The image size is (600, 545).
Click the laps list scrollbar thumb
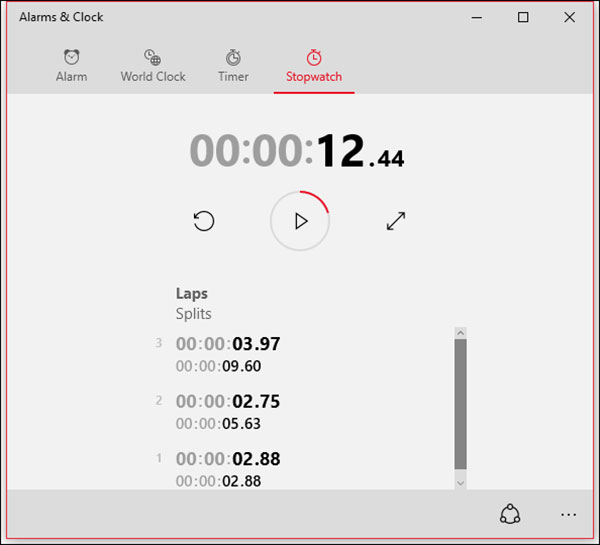point(460,404)
